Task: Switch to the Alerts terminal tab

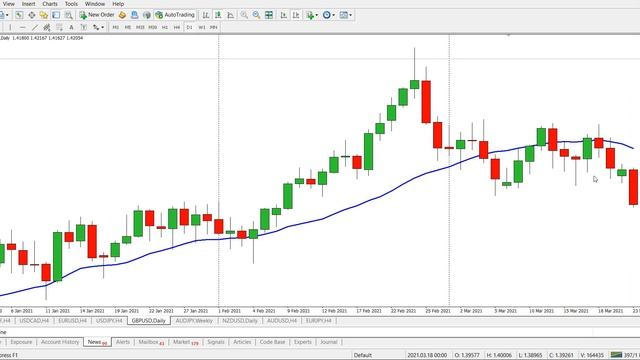Action: (122, 342)
